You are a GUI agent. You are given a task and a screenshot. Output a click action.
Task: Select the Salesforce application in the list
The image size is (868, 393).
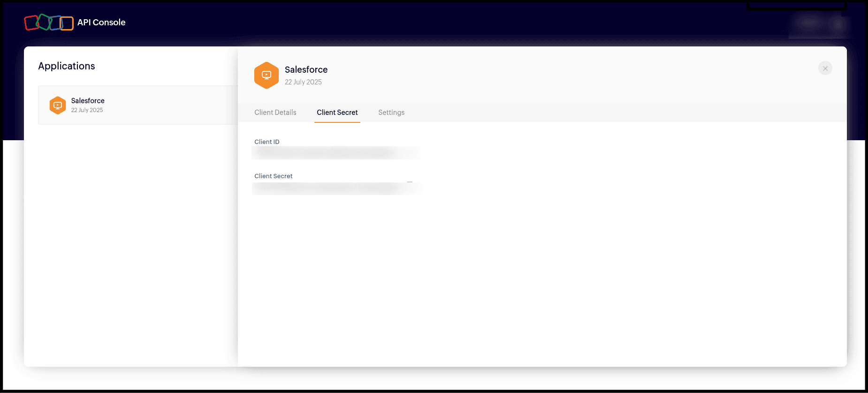point(138,105)
